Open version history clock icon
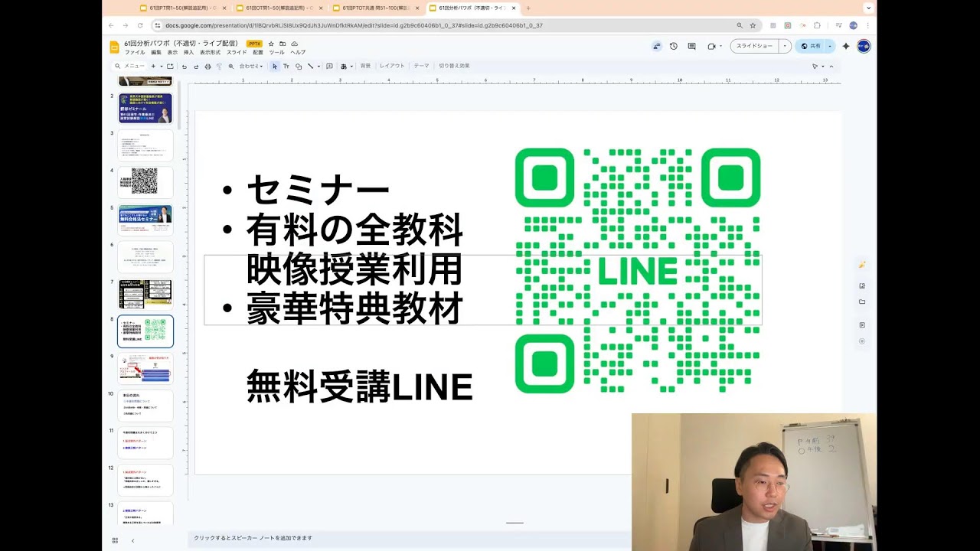This screenshot has height=551, width=980. (x=674, y=46)
